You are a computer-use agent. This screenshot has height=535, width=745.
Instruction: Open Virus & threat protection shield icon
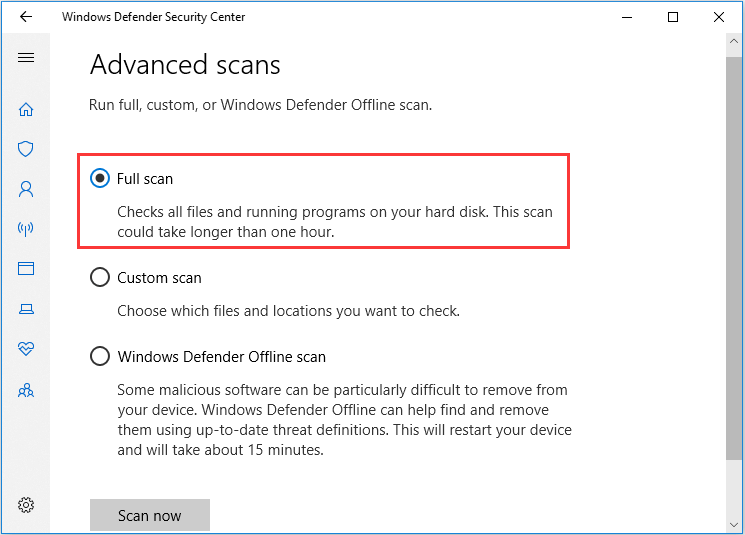click(26, 149)
